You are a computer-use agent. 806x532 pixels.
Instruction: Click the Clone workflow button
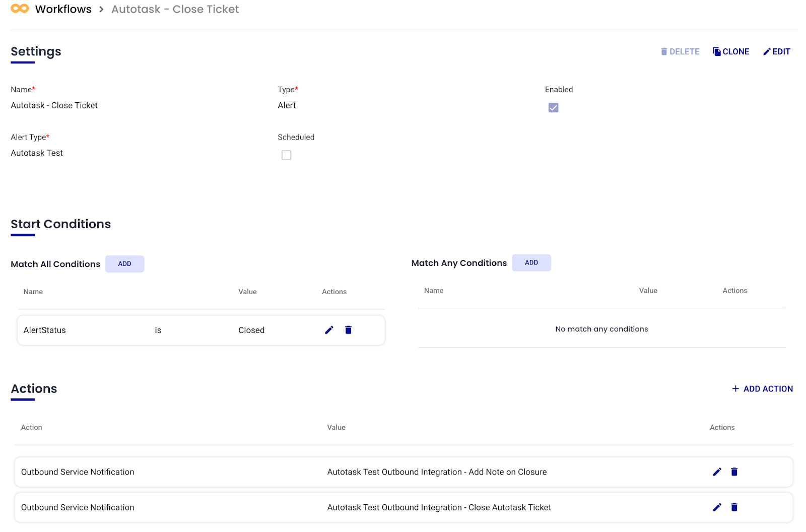[730, 51]
